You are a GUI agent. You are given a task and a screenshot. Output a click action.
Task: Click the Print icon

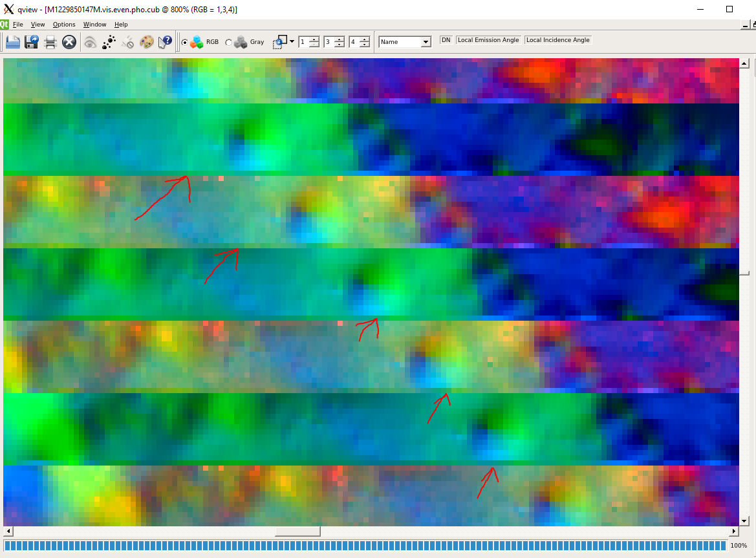coord(50,43)
